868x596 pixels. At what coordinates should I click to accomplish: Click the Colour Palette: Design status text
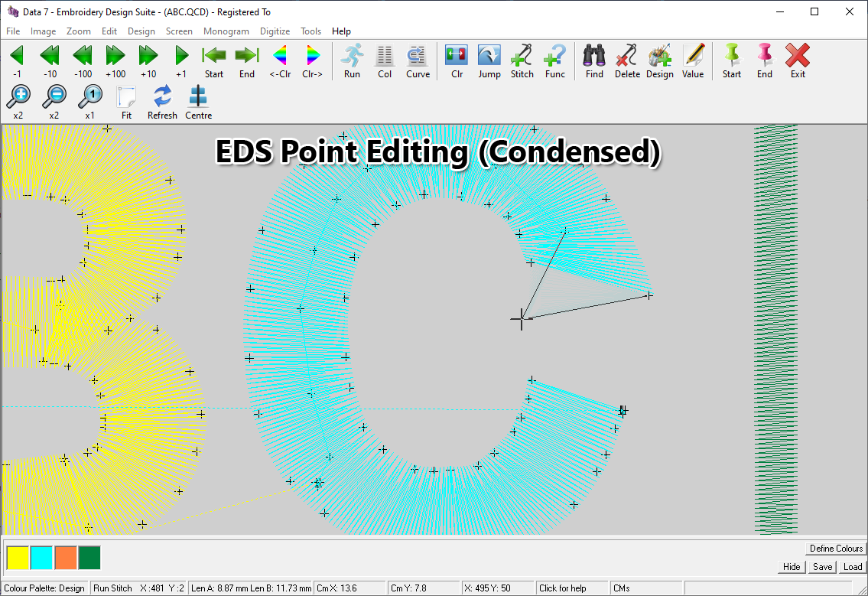coord(44,588)
